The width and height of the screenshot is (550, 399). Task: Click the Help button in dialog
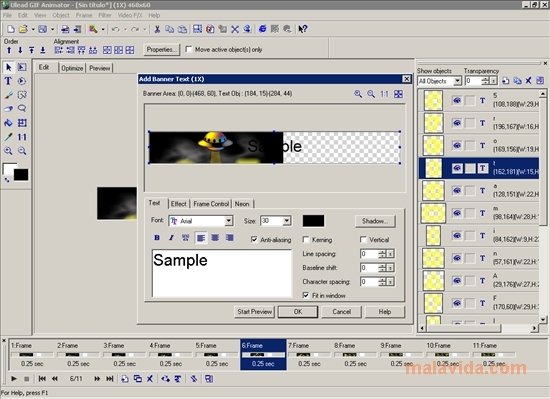tap(385, 312)
